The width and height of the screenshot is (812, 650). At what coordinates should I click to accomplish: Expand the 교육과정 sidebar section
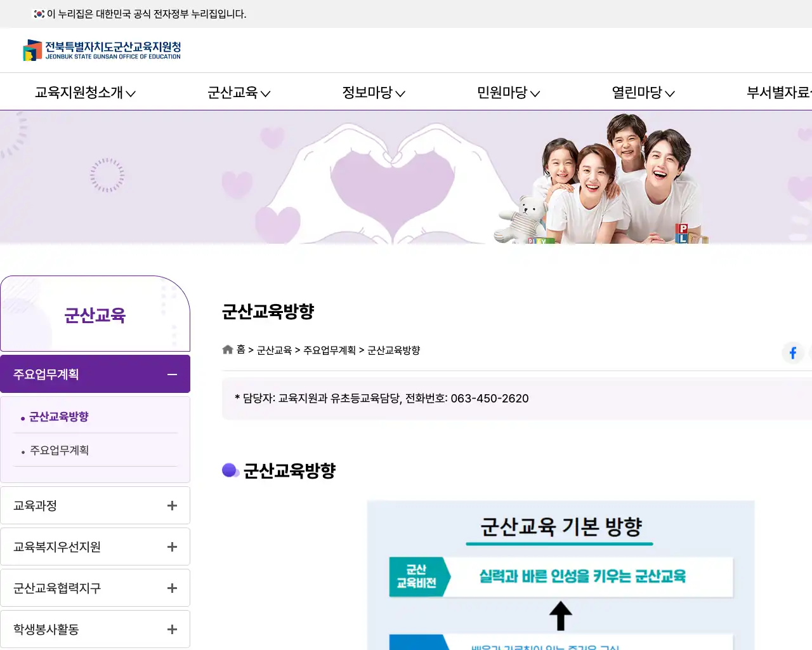(x=171, y=505)
